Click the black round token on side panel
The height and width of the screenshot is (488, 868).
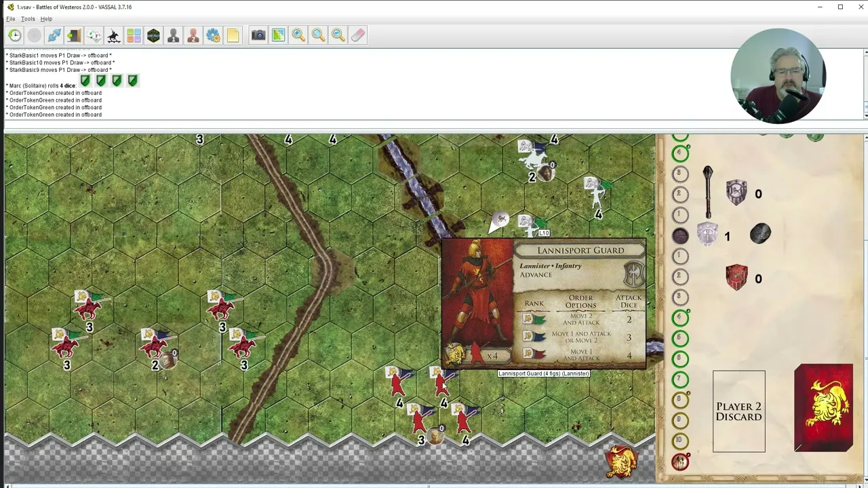point(760,234)
